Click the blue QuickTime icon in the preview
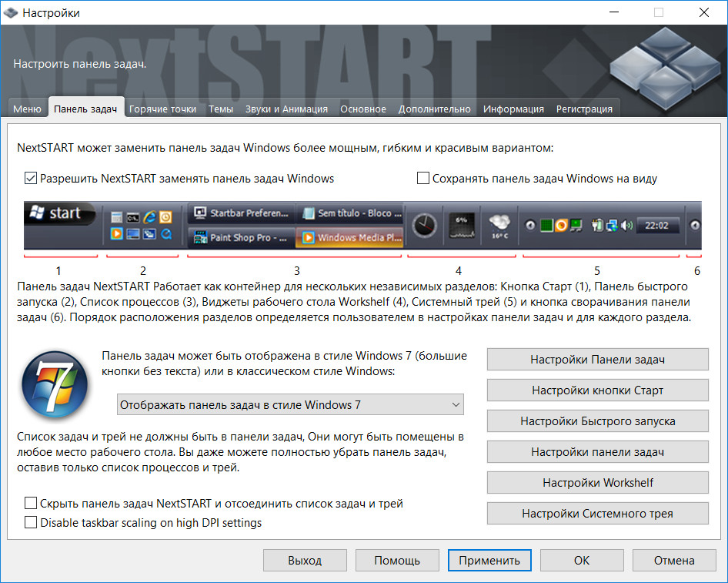The height and width of the screenshot is (583, 728). coord(166,234)
